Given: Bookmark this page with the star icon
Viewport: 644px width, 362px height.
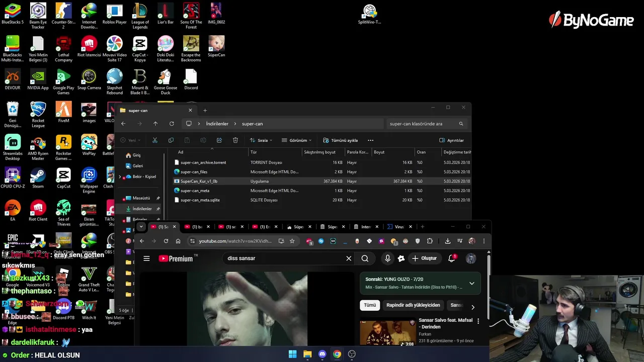Looking at the screenshot, I should 292,241.
